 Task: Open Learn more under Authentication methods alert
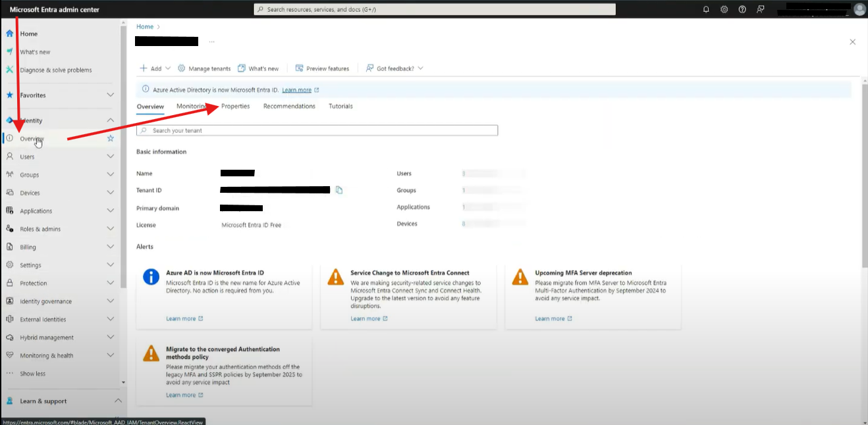184,395
